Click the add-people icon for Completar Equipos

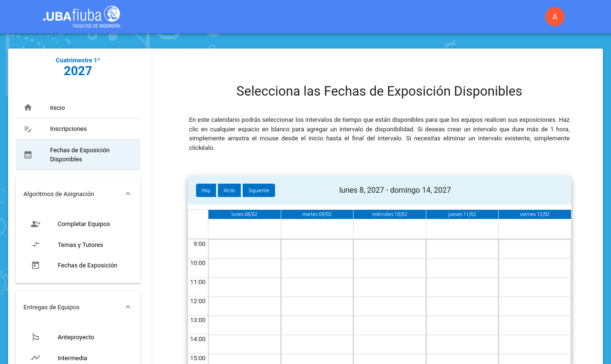[x=36, y=224]
